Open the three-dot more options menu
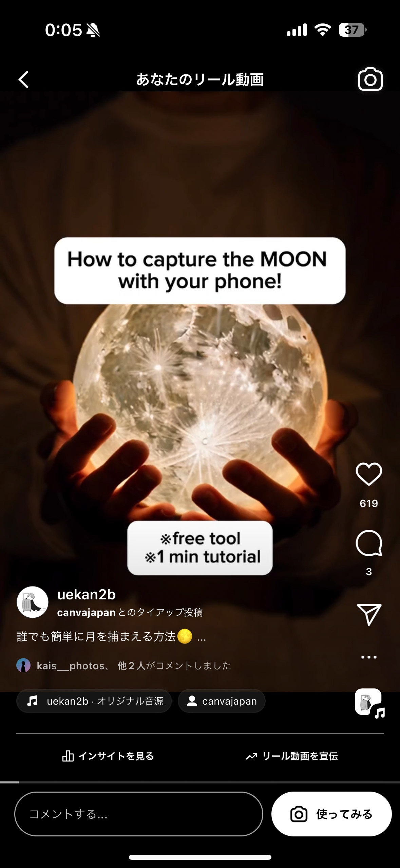The width and height of the screenshot is (400, 868). 369,657
